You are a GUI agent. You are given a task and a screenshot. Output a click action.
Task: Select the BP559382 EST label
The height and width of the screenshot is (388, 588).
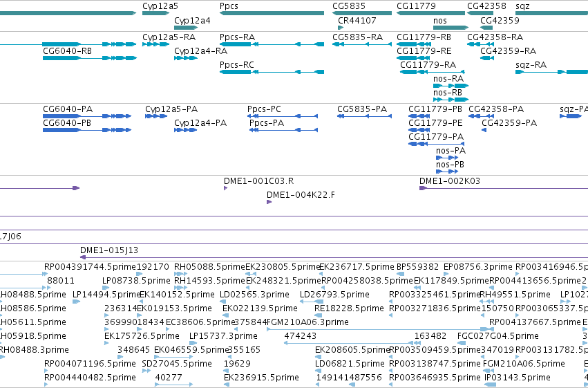point(418,267)
